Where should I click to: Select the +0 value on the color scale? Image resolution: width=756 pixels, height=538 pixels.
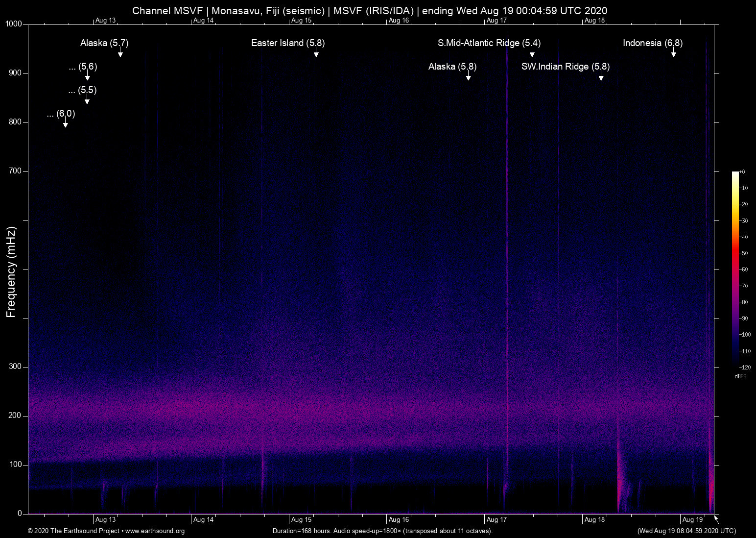[742, 172]
